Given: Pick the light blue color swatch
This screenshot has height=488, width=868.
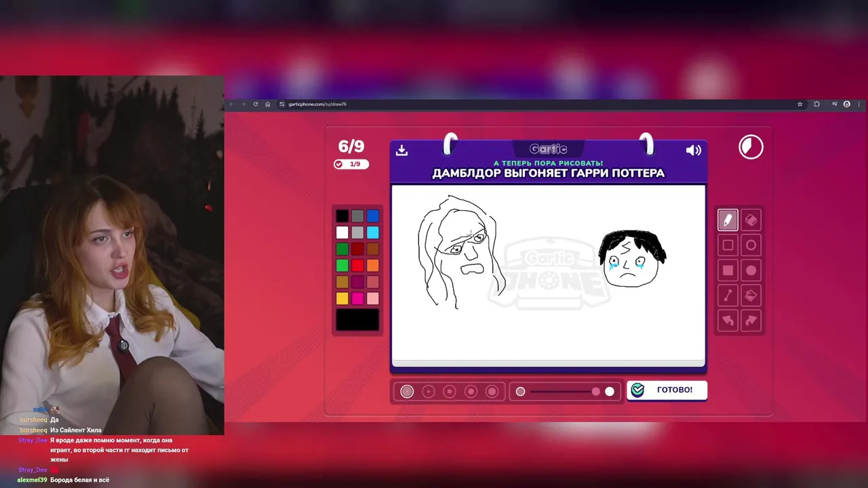Looking at the screenshot, I should tap(373, 232).
